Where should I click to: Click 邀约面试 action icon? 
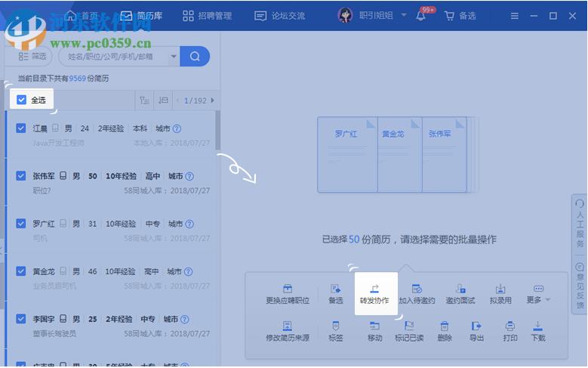coord(460,289)
